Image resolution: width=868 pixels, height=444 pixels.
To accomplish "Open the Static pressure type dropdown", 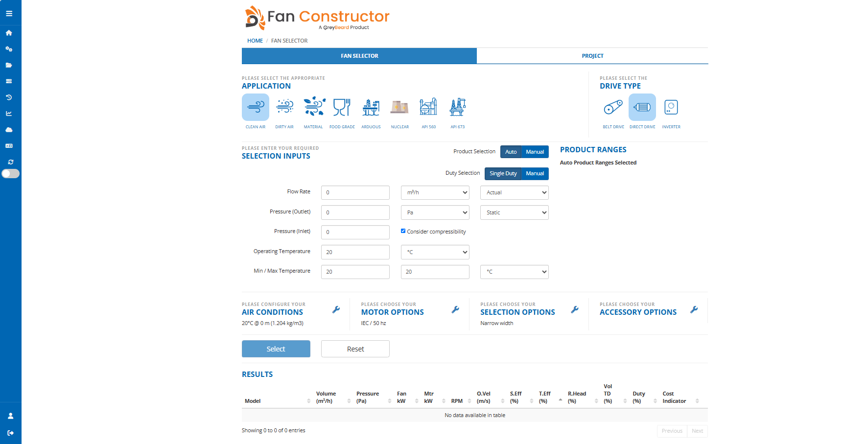I will (514, 212).
